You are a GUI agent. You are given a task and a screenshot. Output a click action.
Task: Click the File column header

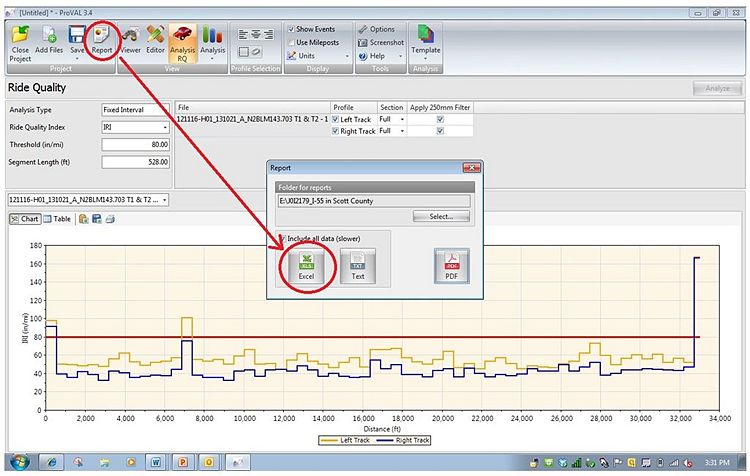(253, 108)
